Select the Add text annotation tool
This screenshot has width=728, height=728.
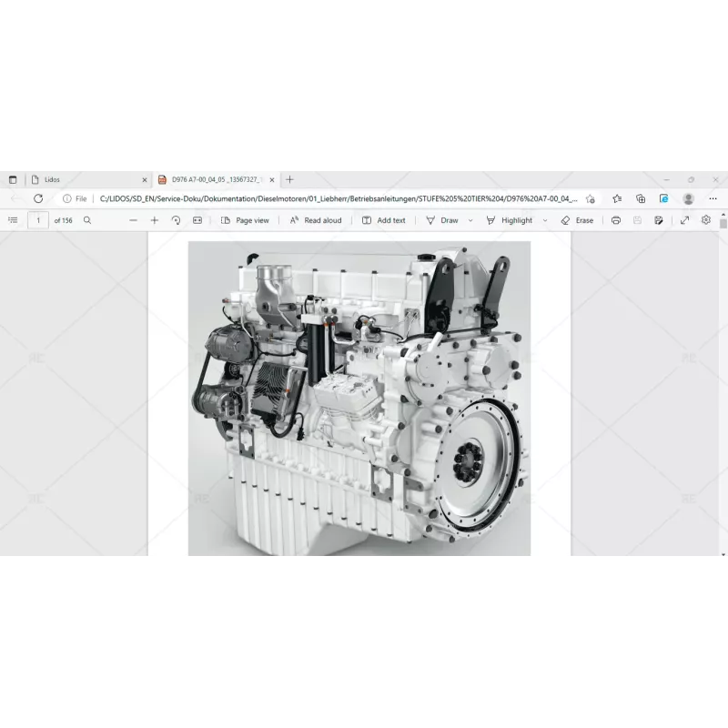point(383,219)
